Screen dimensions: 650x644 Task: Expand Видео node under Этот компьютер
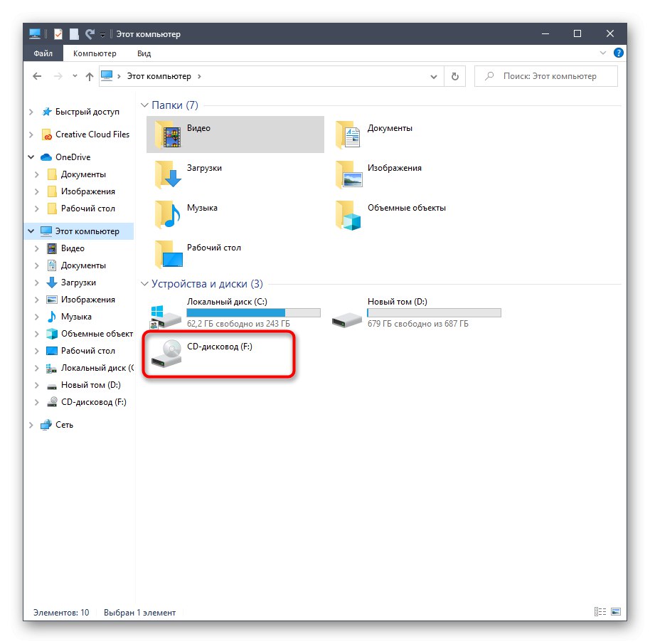(37, 248)
